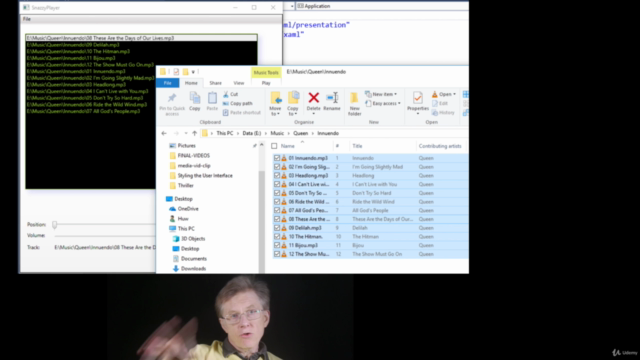Click chevron after Music in breadcrumb

coord(289,133)
